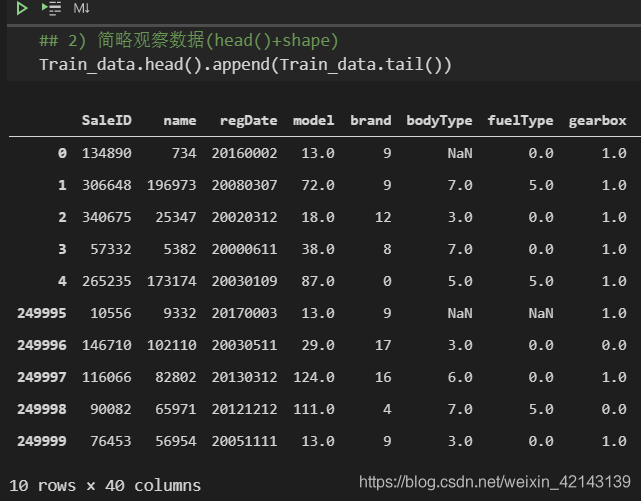The width and height of the screenshot is (641, 501).
Task: Click in the Train_data.head() code line
Action: point(245,65)
